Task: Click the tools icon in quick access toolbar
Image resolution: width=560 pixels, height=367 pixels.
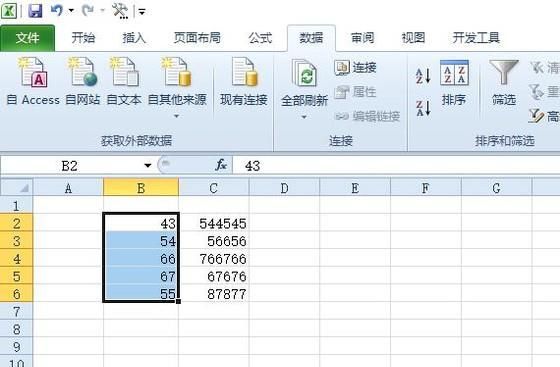Action: pos(120,11)
